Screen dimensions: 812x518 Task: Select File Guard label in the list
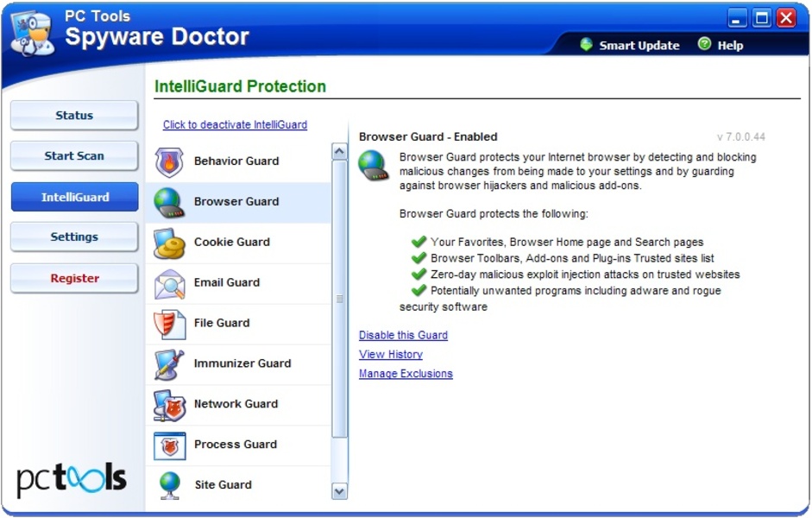222,323
